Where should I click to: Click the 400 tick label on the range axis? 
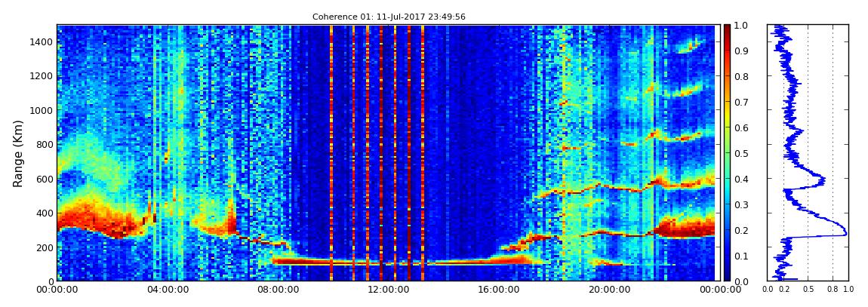(45, 213)
